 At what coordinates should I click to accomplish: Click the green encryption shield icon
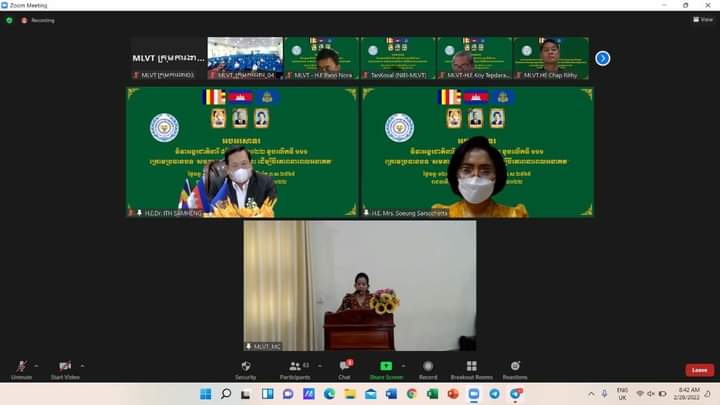[x=9, y=19]
